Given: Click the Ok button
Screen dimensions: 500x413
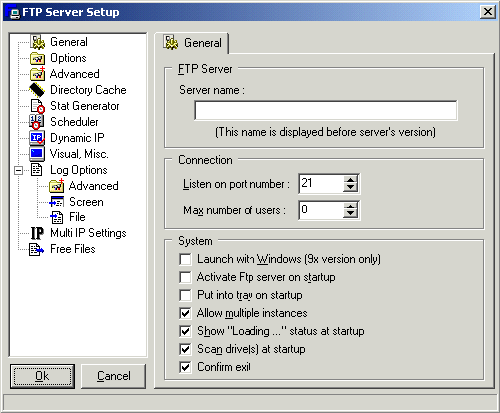Looking at the screenshot, I should [x=42, y=376].
